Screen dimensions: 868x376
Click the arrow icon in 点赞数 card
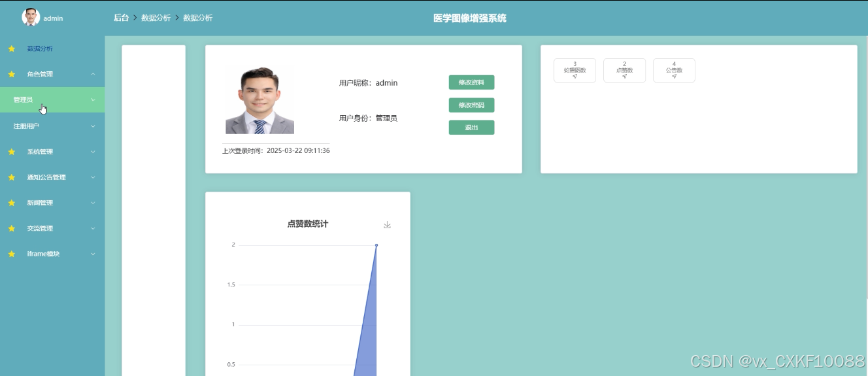point(624,77)
